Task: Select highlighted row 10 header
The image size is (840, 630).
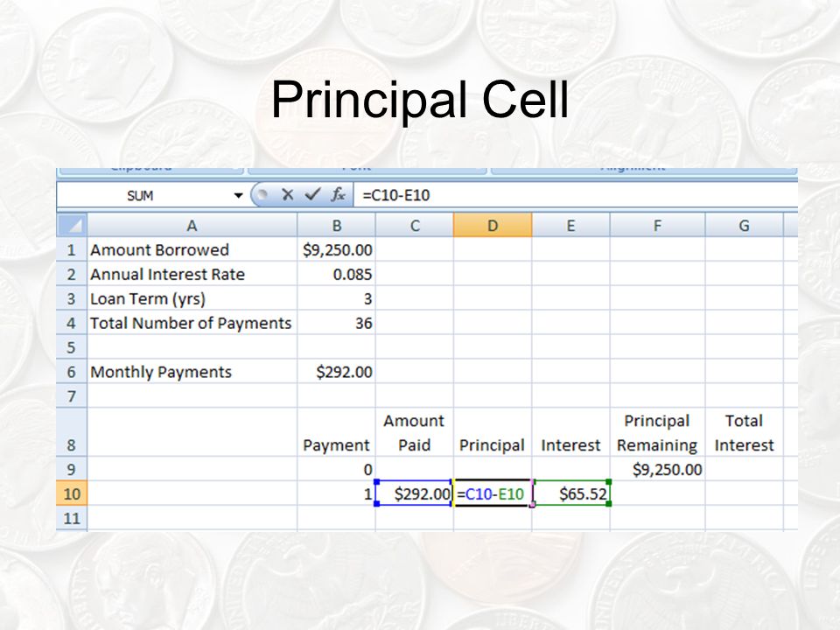Action: pyautogui.click(x=72, y=493)
